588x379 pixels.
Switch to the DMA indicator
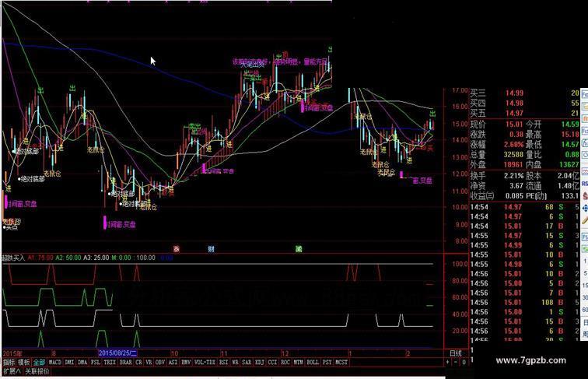82,363
